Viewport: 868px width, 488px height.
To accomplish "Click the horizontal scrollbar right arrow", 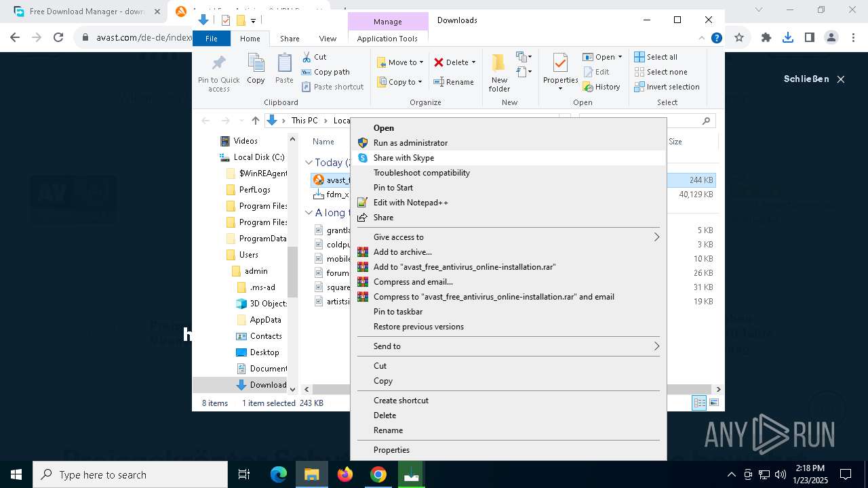I will [718, 389].
